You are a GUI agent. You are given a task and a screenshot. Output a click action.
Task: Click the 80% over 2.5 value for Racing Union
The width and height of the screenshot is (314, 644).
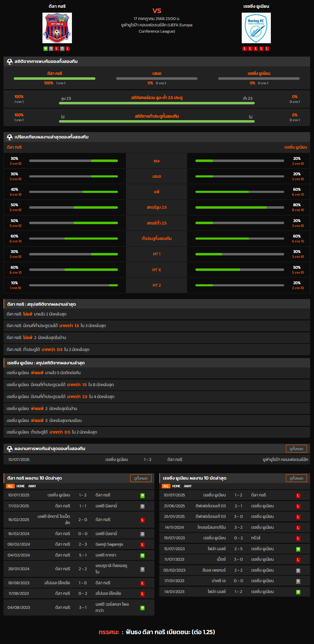(297, 205)
